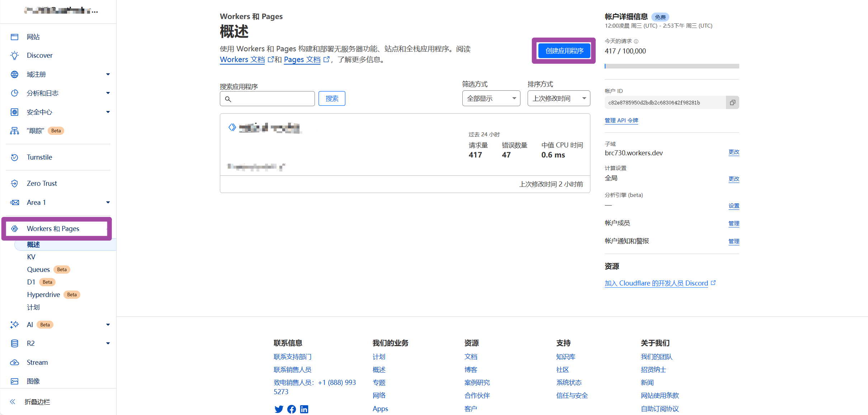
Task: Open the 网站使用条款 footer link
Action: tap(660, 396)
